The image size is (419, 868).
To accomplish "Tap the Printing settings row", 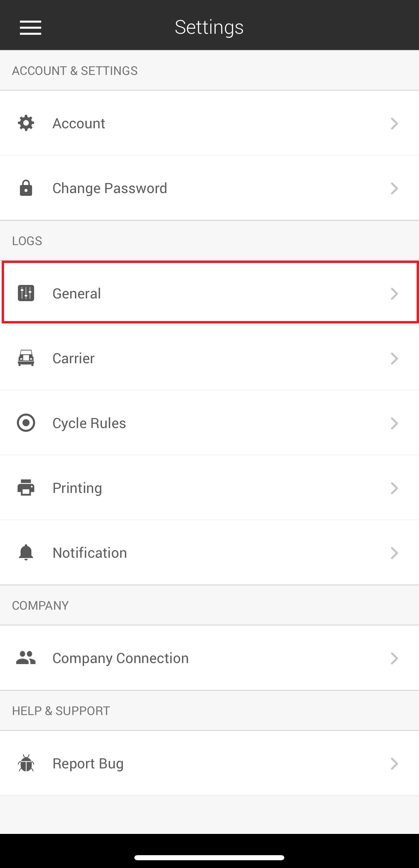I will [209, 488].
